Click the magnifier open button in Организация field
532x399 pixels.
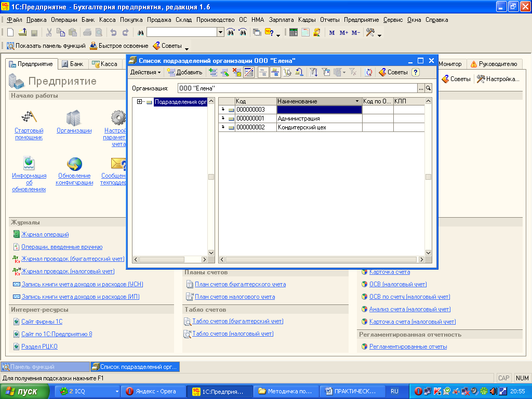(x=428, y=88)
